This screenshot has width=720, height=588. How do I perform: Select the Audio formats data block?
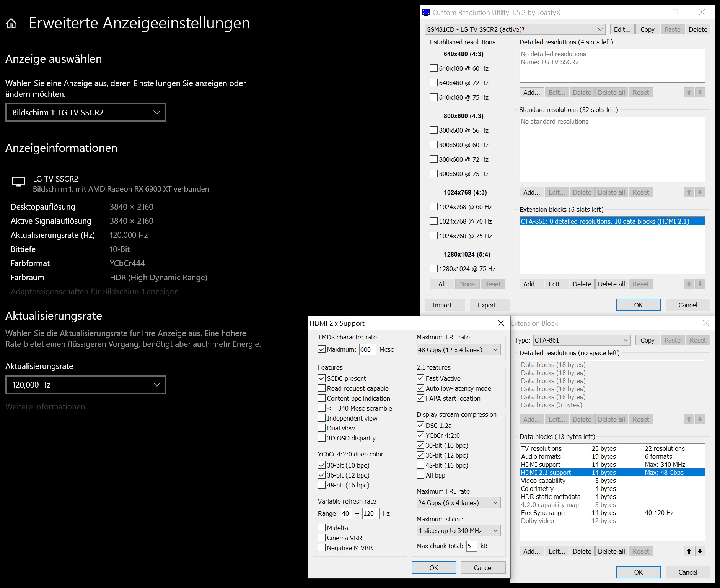tap(612, 456)
